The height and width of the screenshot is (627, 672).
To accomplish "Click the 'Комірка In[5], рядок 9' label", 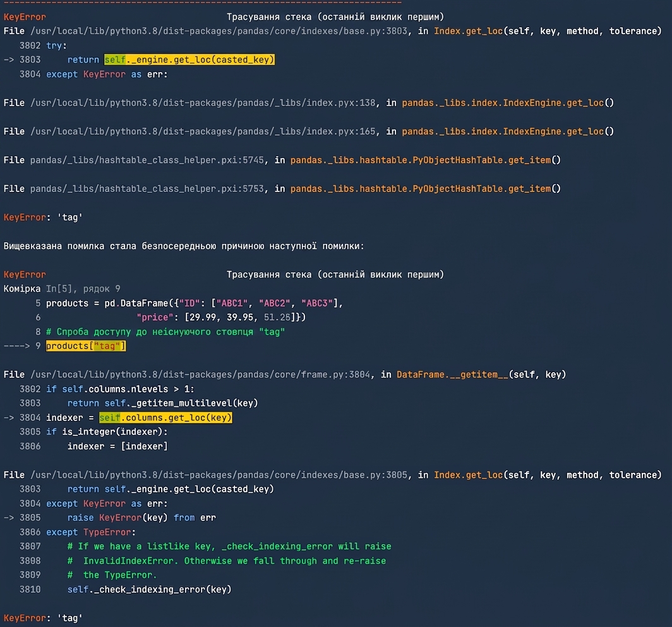I will coord(62,289).
